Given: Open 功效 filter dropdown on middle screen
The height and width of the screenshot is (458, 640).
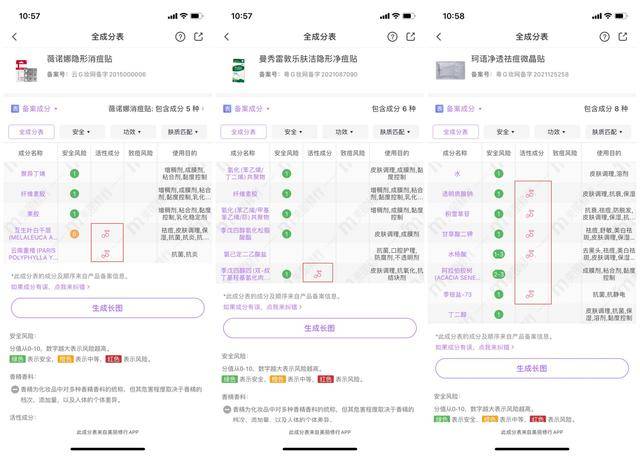Looking at the screenshot, I should [x=344, y=132].
